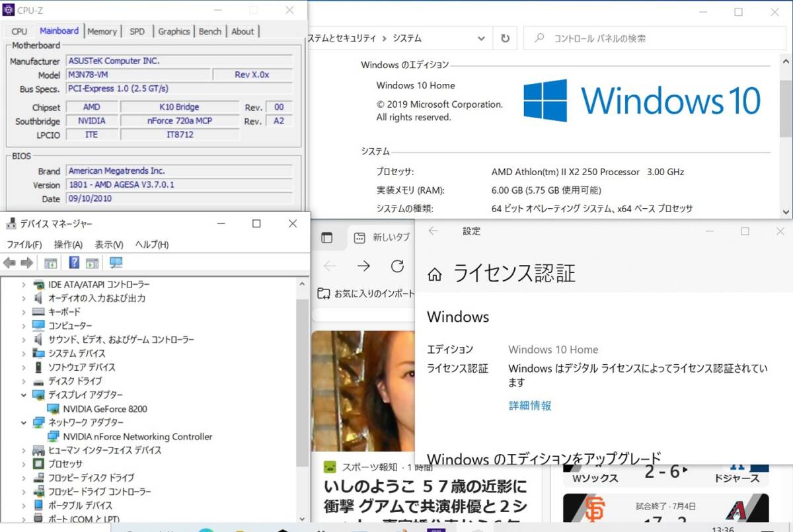Click the 6.00 GB installed RAM value
Image resolution: width=793 pixels, height=532 pixels.
547,190
